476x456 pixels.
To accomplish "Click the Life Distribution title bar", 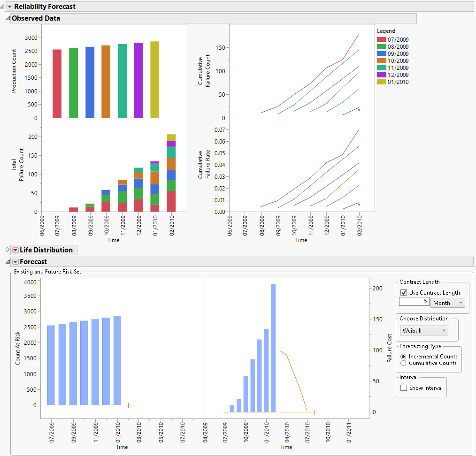I will click(43, 250).
